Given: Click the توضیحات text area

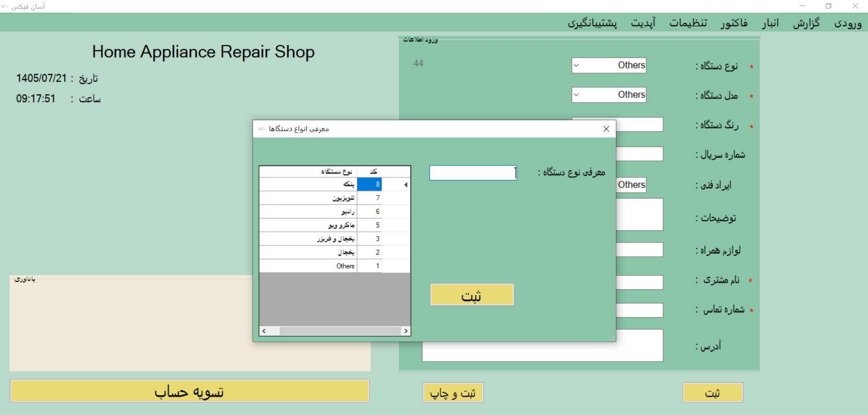Looking at the screenshot, I should (639, 215).
